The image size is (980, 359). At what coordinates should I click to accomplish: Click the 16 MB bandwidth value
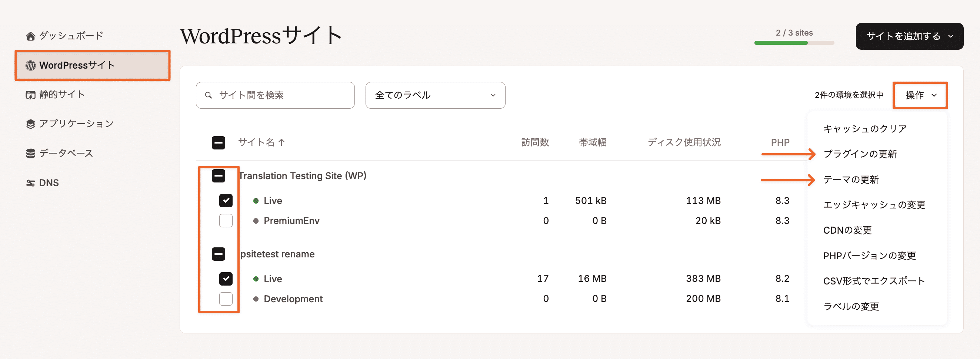(592, 279)
